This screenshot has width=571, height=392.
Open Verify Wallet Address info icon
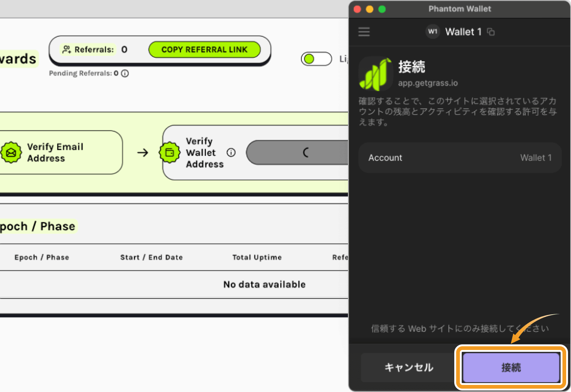coord(231,152)
